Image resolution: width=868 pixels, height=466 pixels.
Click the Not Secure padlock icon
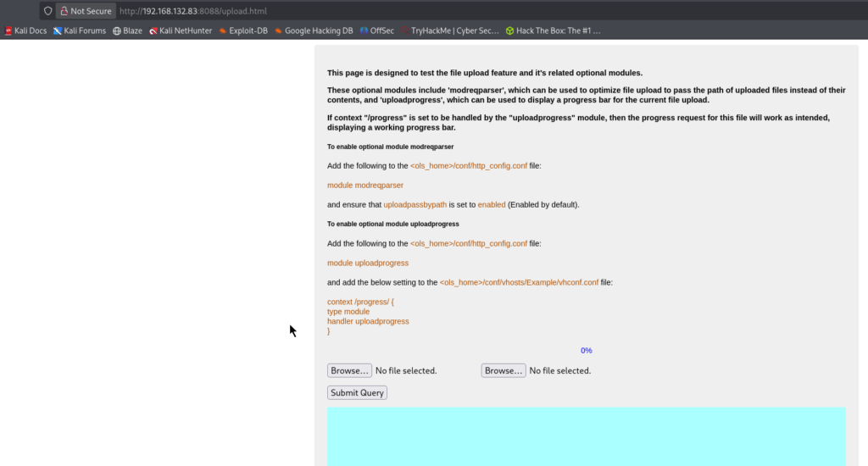pos(64,11)
